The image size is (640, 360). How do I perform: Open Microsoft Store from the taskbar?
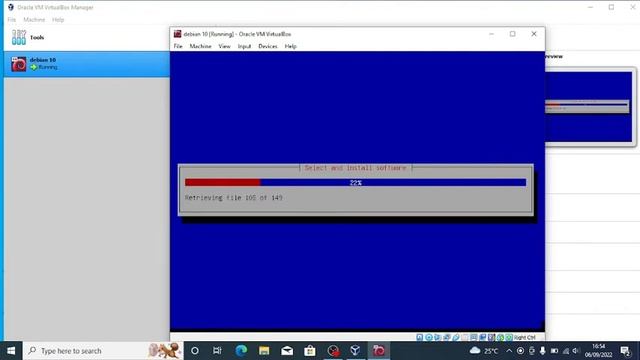[x=310, y=351]
